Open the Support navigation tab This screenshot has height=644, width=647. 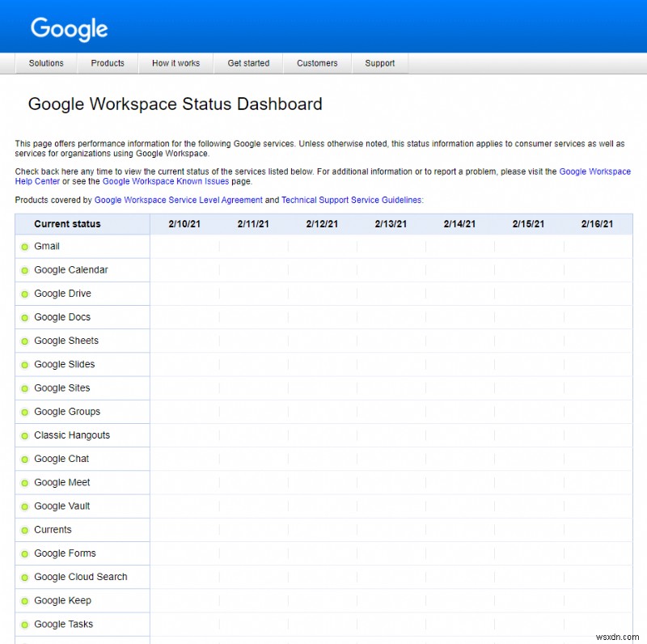click(379, 63)
